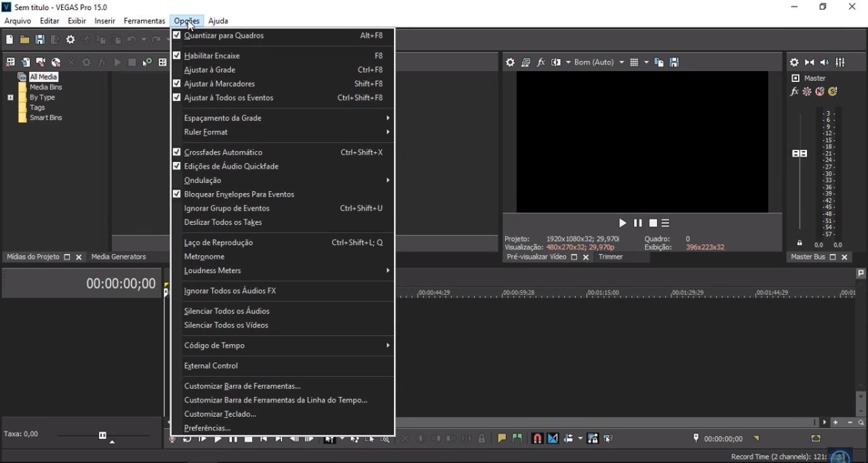Copy snapshot to clipboard icon in preview
This screenshot has width=868, height=463.
tap(659, 62)
